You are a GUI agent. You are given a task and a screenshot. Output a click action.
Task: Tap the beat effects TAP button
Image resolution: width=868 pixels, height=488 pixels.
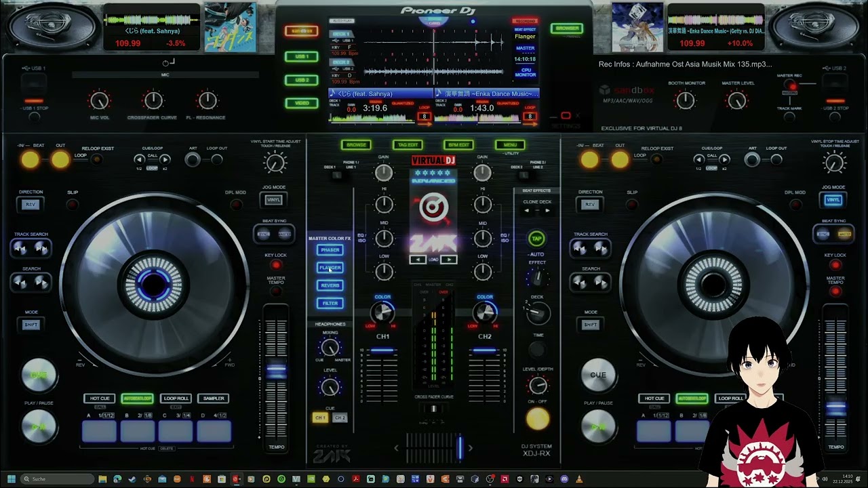[536, 239]
